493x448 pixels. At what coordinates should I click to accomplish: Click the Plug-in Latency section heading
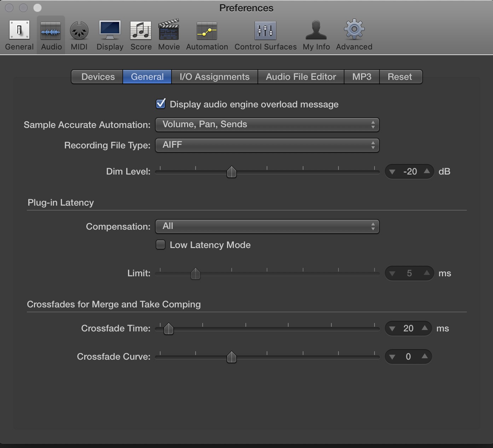61,202
